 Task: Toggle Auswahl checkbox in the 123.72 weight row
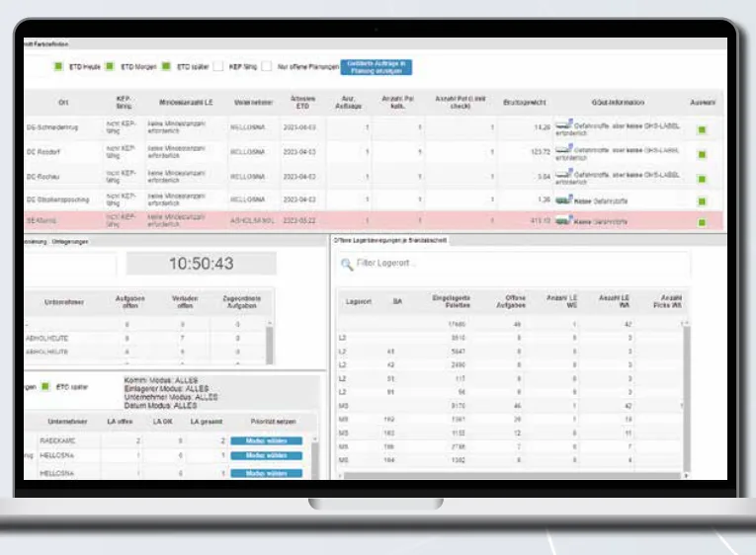coord(702,154)
